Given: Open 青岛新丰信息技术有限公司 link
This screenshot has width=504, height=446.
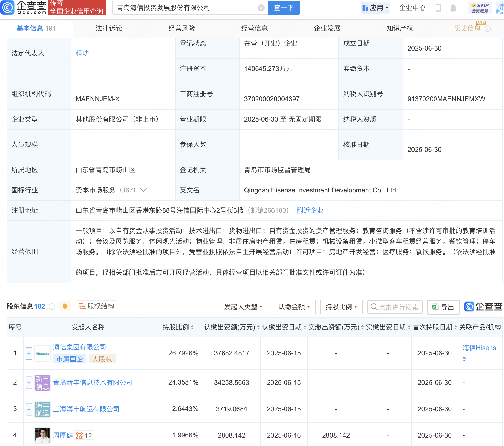Looking at the screenshot, I should [93, 383].
